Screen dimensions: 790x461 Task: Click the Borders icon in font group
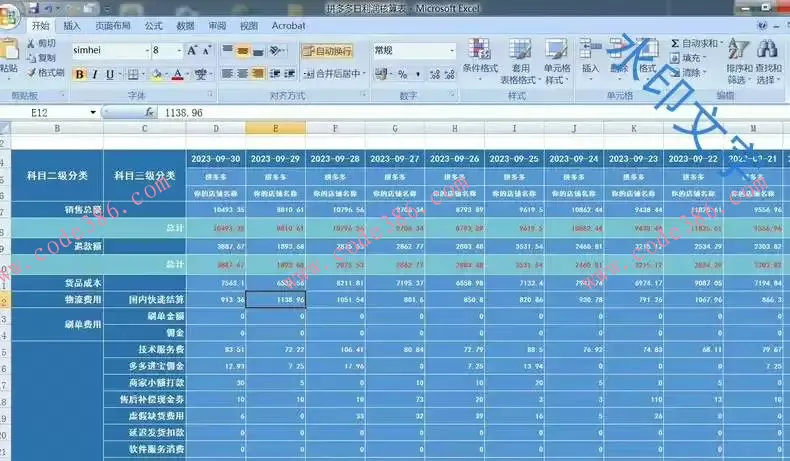tap(133, 74)
